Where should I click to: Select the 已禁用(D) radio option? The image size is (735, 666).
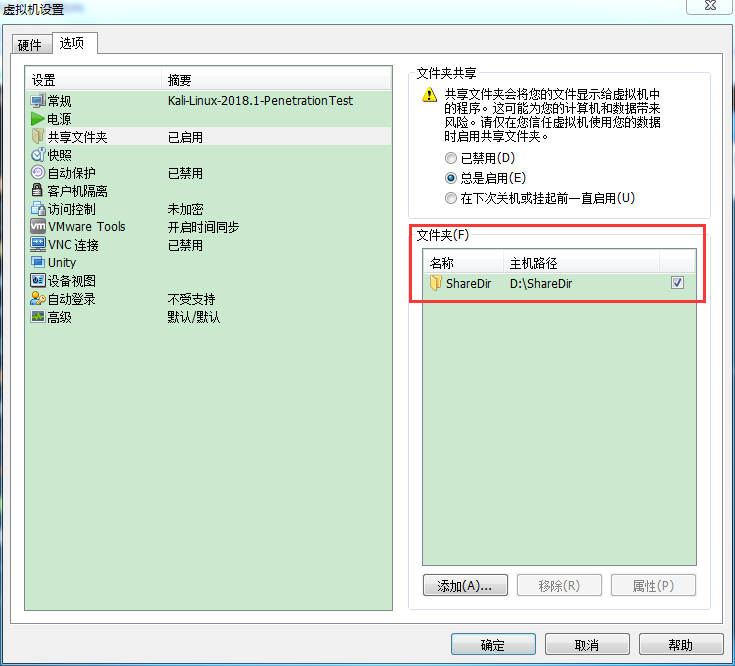click(x=451, y=158)
